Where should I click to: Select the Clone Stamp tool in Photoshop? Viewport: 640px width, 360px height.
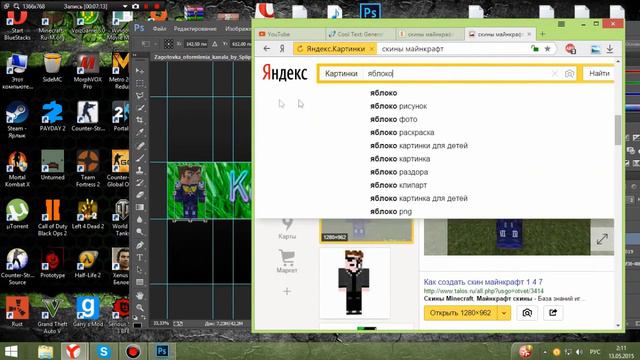pyautogui.click(x=140, y=170)
